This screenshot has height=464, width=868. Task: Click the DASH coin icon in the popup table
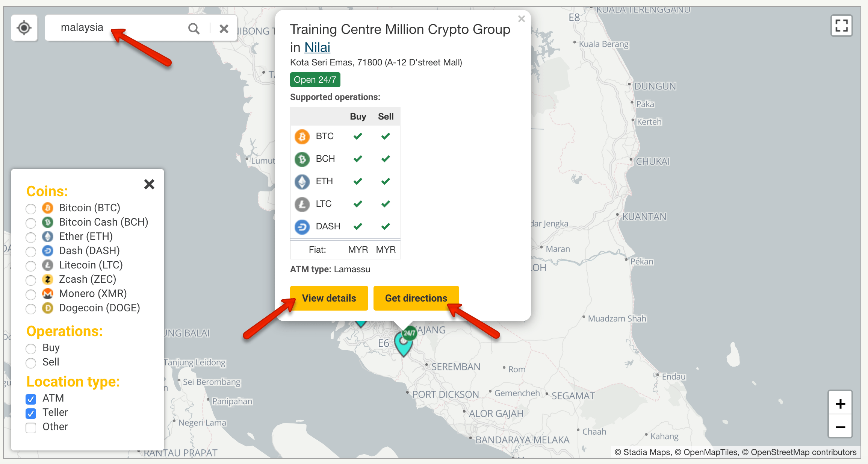pyautogui.click(x=302, y=226)
